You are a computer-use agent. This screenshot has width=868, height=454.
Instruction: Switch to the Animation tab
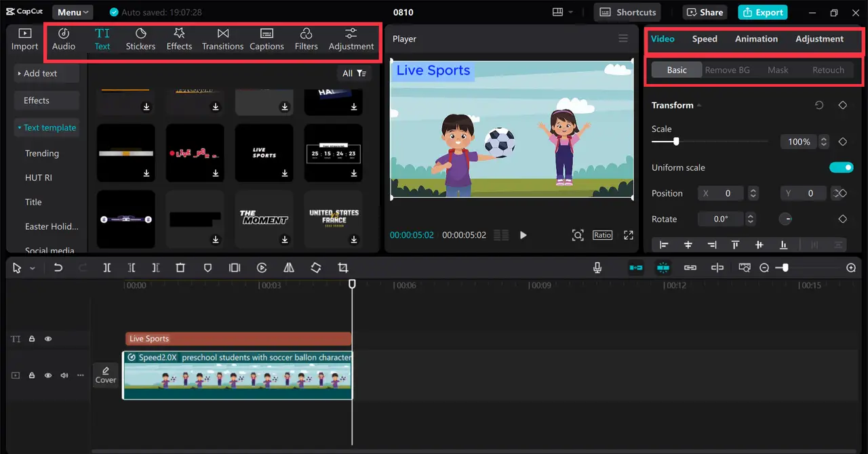tap(756, 39)
